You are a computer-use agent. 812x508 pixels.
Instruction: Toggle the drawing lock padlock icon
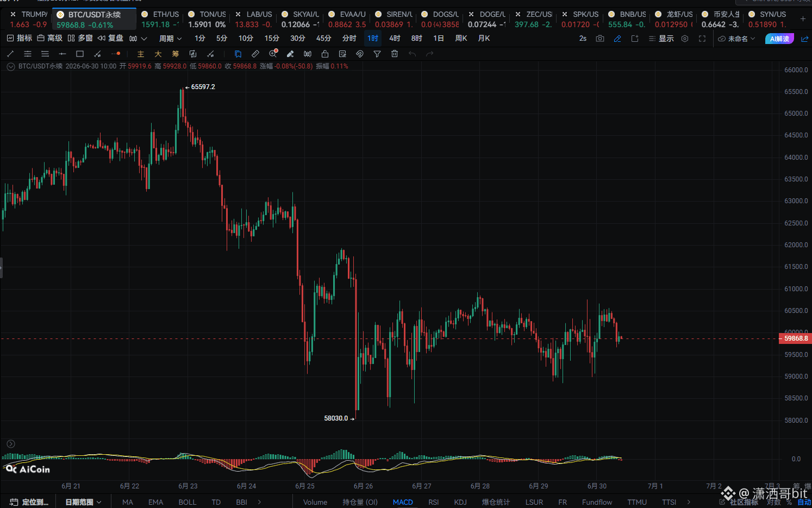click(325, 54)
